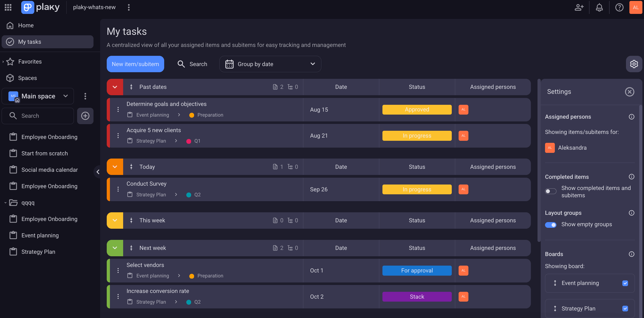Go to Home in sidebar
This screenshot has width=644, height=318.
coord(26,25)
